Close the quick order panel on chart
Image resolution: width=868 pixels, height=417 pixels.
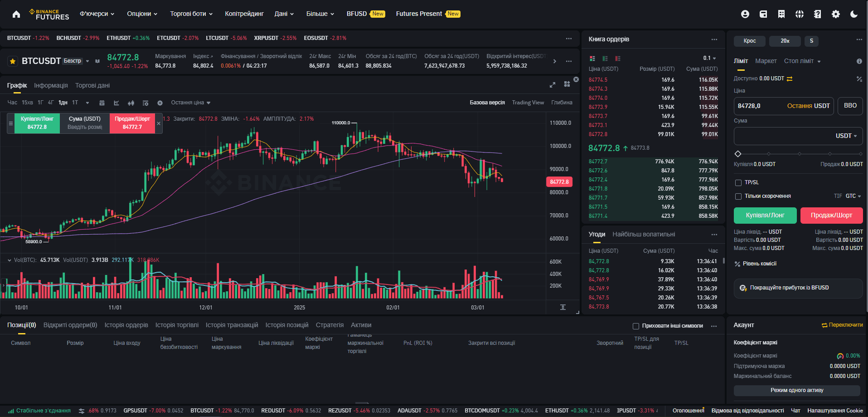click(159, 123)
